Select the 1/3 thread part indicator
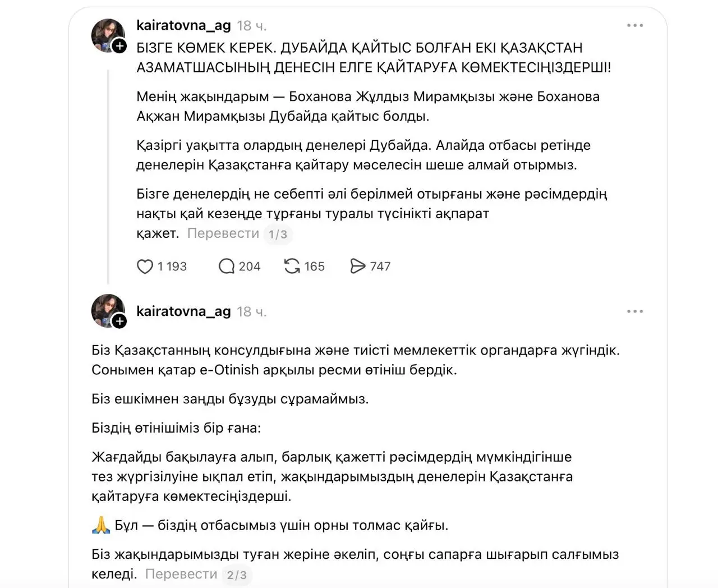The image size is (718, 588). [278, 234]
